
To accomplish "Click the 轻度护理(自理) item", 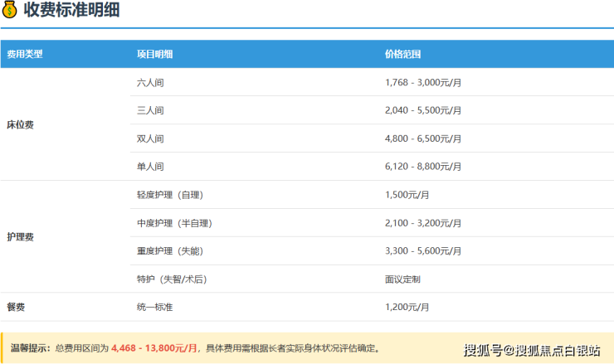I will [170, 195].
